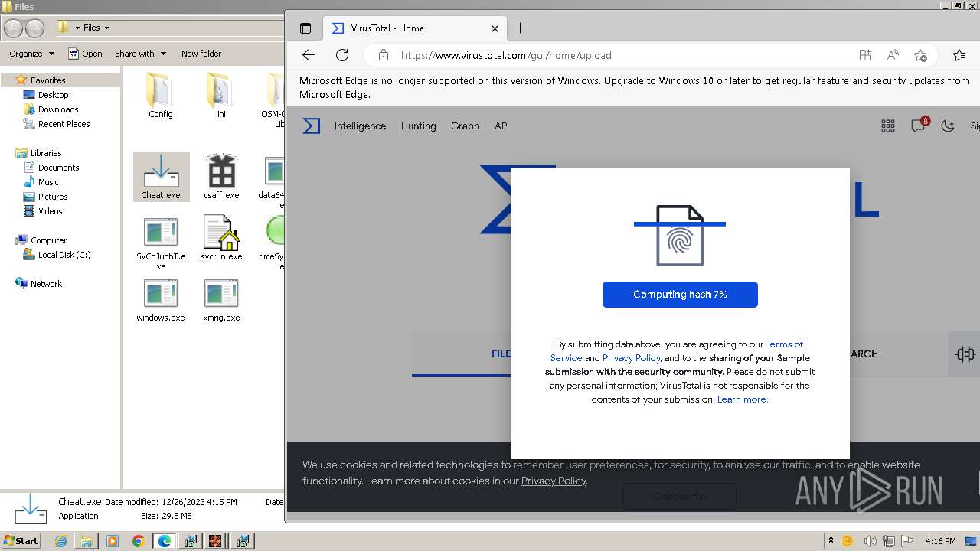Image resolution: width=980 pixels, height=551 pixels.
Task: Select svcrun.exe file
Action: tap(221, 238)
